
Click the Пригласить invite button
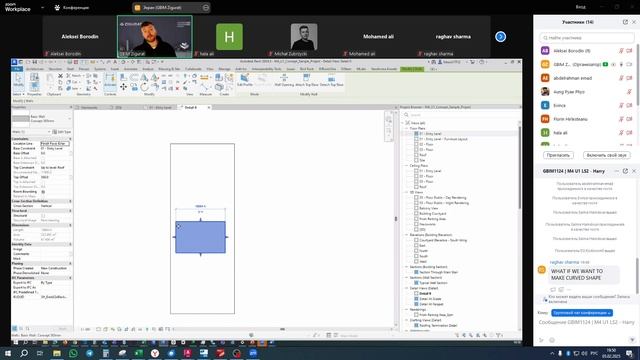(x=558, y=155)
